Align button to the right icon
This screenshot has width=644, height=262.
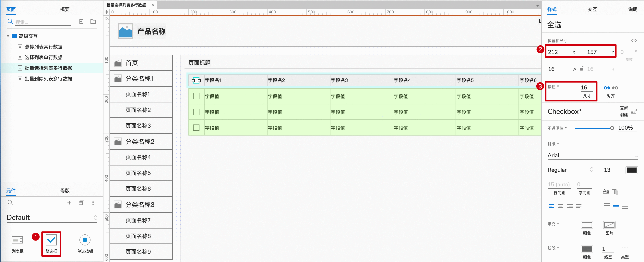click(615, 88)
